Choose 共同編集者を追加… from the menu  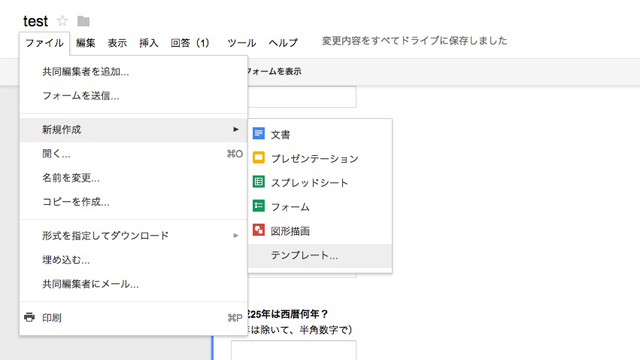point(133,72)
